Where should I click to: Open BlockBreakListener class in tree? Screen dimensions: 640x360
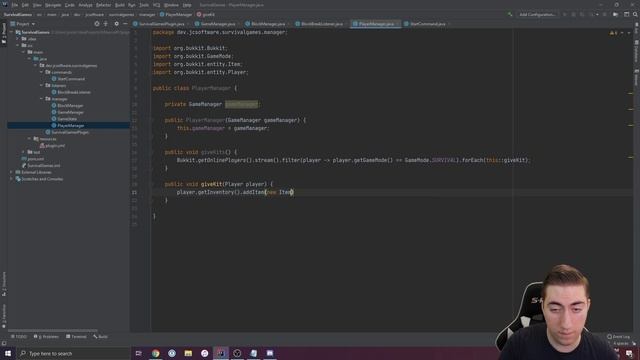[71, 92]
